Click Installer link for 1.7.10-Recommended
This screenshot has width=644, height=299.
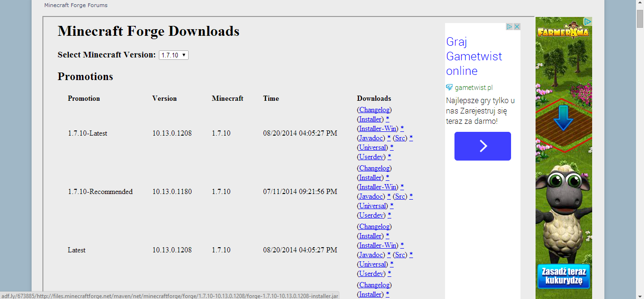[370, 178]
